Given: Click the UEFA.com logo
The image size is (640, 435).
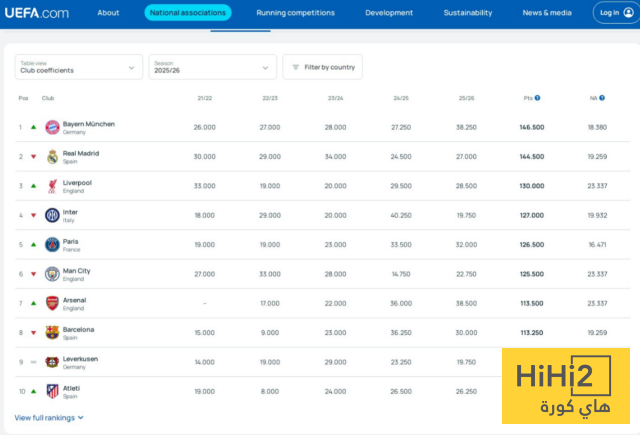Looking at the screenshot, I should click(35, 13).
